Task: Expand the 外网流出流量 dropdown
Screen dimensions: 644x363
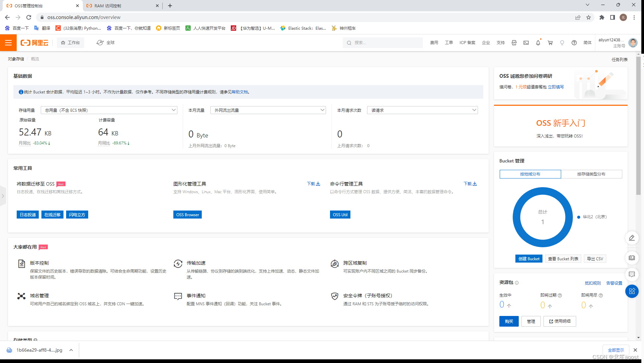Action: (268, 110)
